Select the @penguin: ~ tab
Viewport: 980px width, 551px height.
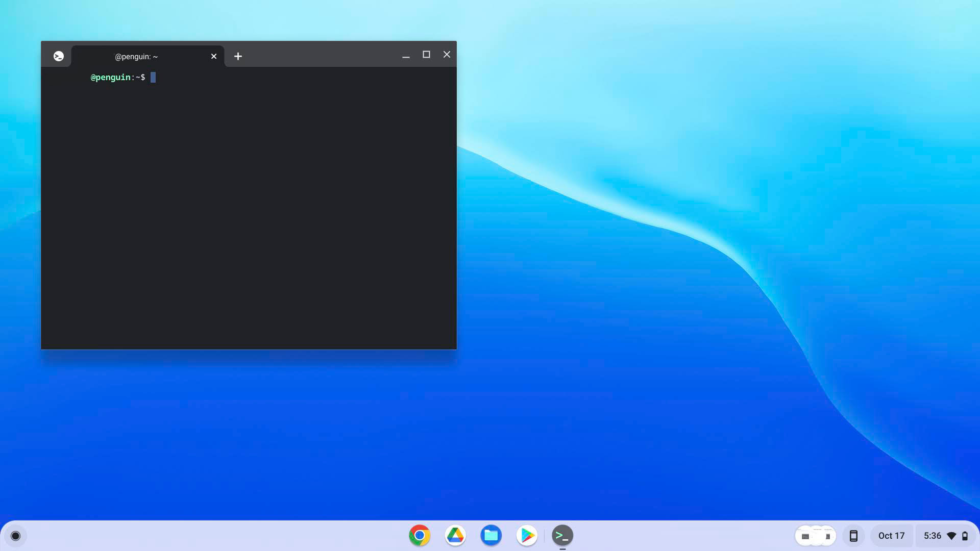point(136,57)
